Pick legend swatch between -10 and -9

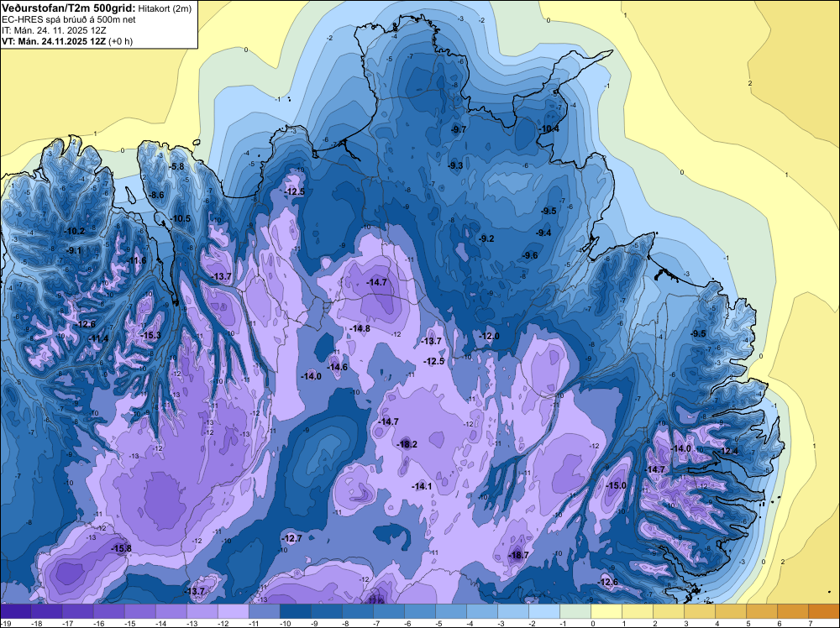295,611
